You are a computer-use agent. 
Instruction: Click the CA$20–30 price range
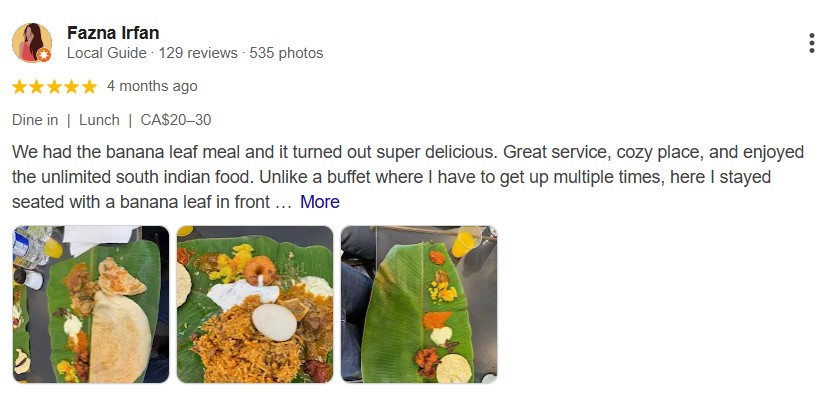(175, 120)
